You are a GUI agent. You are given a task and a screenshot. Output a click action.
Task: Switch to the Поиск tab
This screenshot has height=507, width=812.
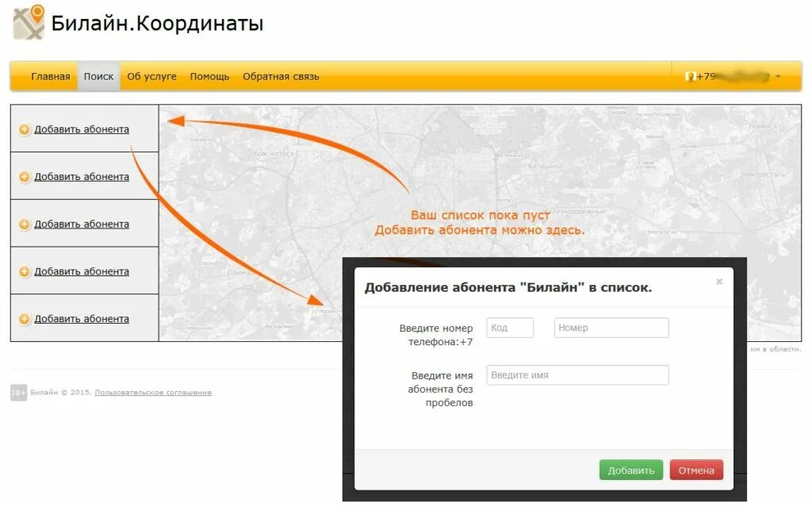98,76
